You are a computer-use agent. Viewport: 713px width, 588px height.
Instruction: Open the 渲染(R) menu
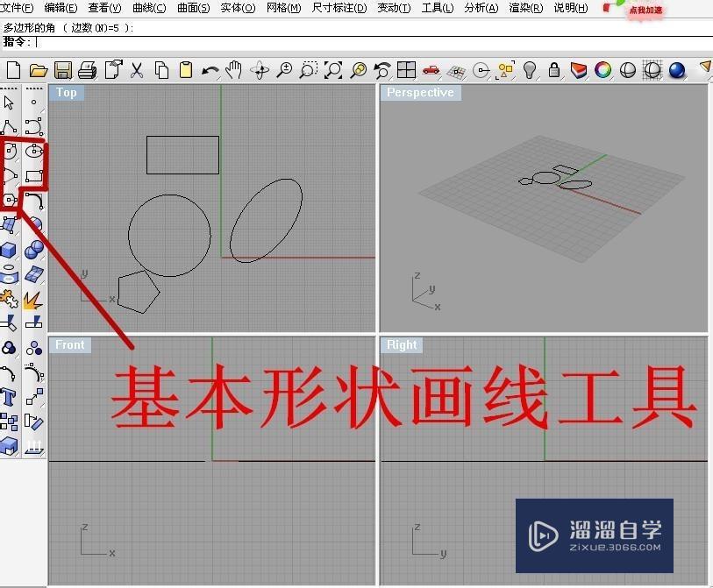(x=525, y=8)
